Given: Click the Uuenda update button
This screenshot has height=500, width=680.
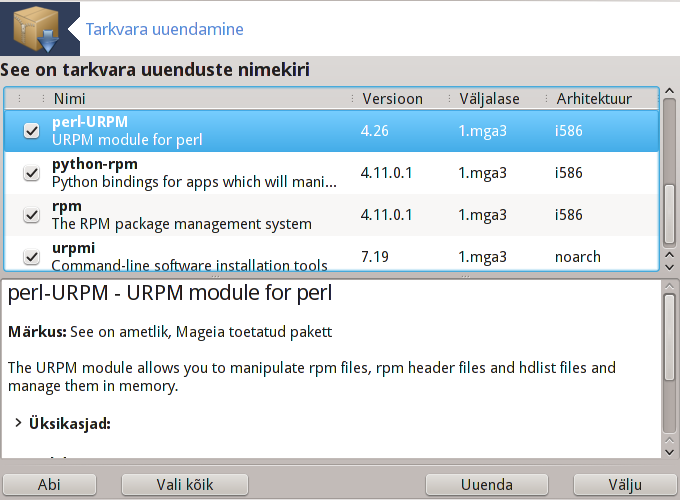Looking at the screenshot, I should pos(487,484).
